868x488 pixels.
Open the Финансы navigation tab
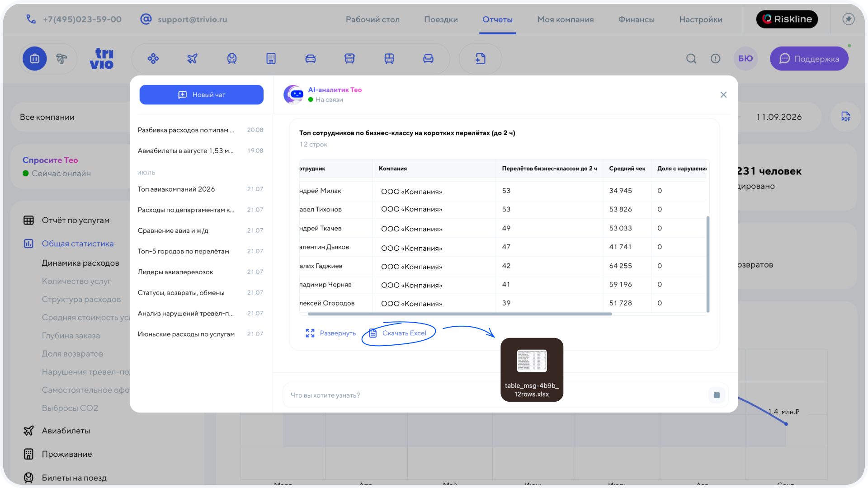click(x=636, y=19)
